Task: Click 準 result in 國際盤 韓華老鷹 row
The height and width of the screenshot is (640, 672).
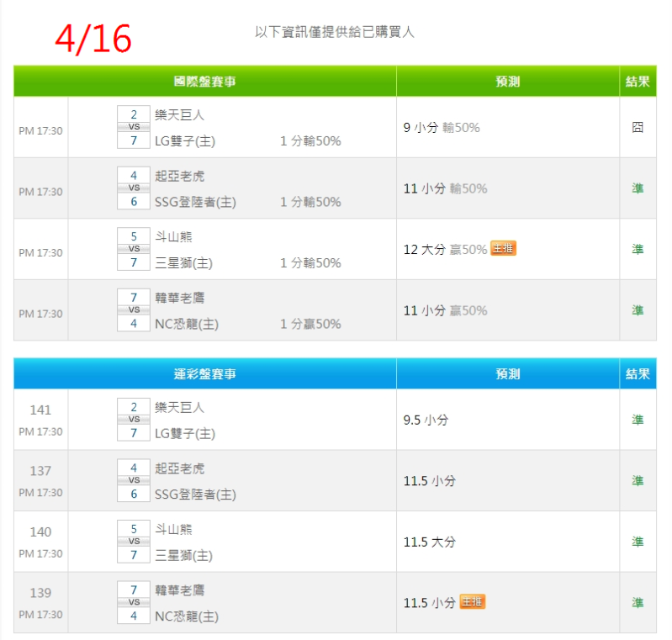Action: click(x=638, y=310)
